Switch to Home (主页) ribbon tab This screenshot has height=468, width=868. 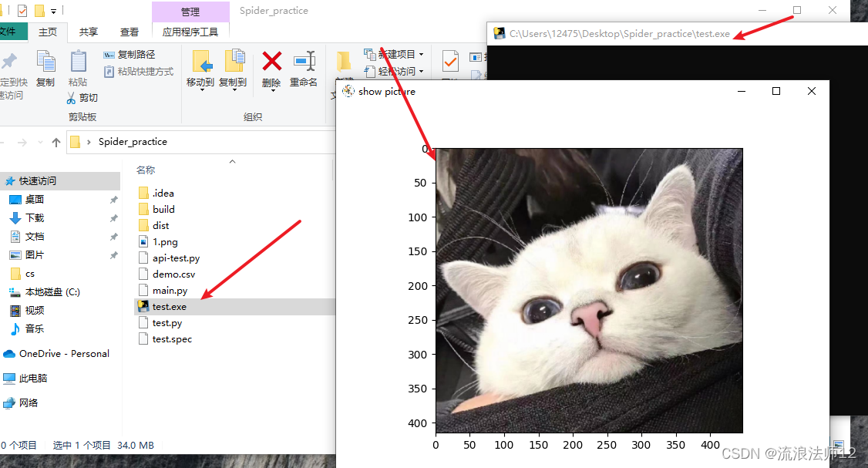(48, 32)
